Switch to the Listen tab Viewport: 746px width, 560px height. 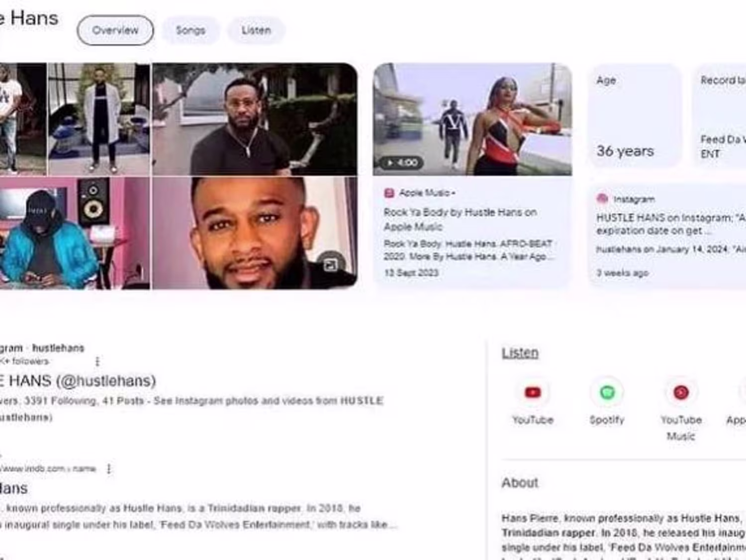click(256, 30)
